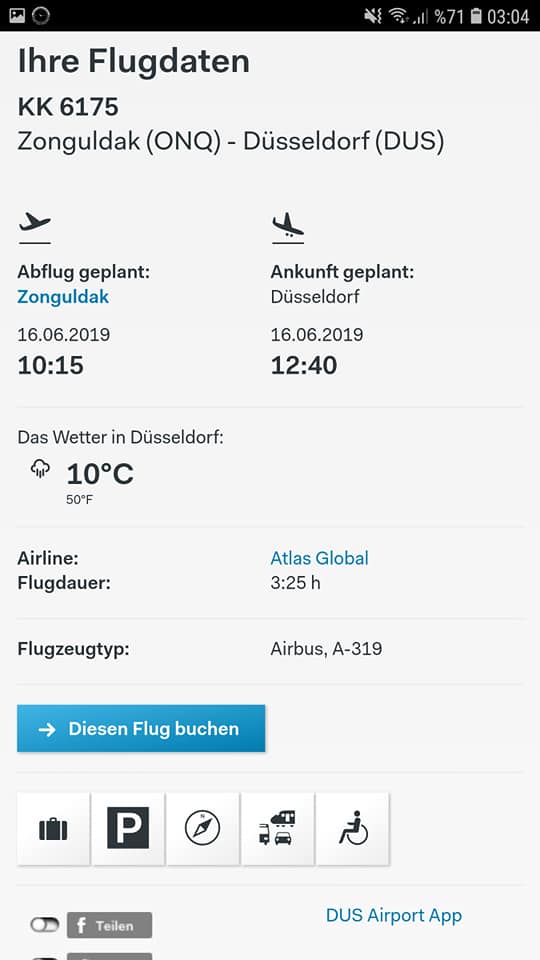This screenshot has width=540, height=960.
Task: Open the train and car transport tile
Action: point(277,829)
